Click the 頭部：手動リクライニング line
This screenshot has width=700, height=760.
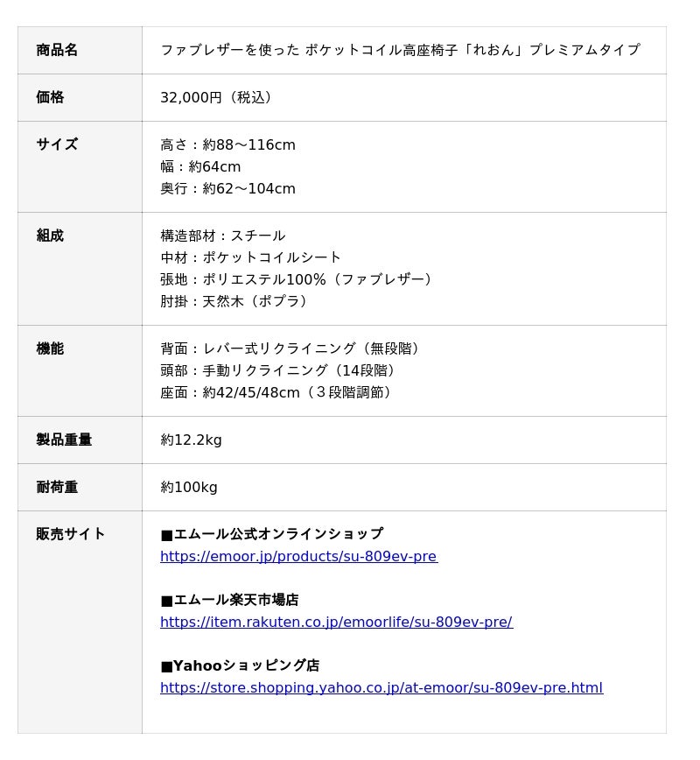278,370
